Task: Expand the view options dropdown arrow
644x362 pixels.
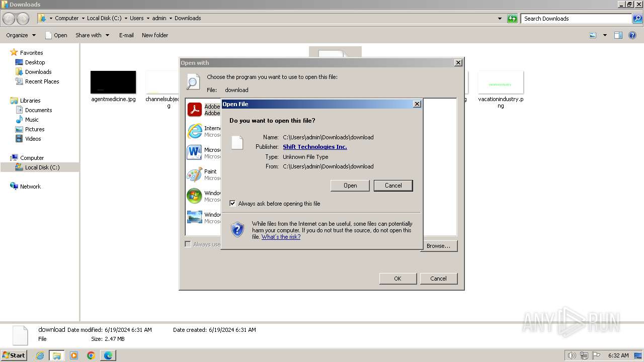Action: pos(605,35)
